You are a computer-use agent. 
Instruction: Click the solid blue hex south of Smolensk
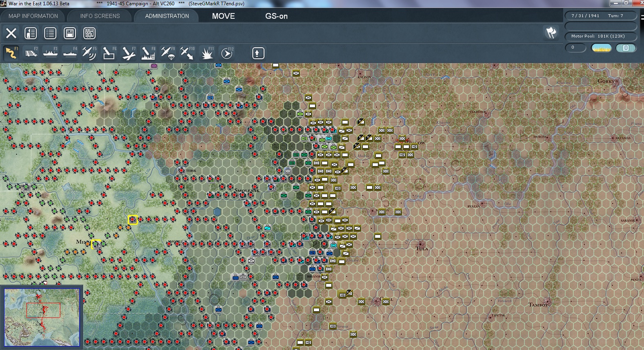pos(217,212)
